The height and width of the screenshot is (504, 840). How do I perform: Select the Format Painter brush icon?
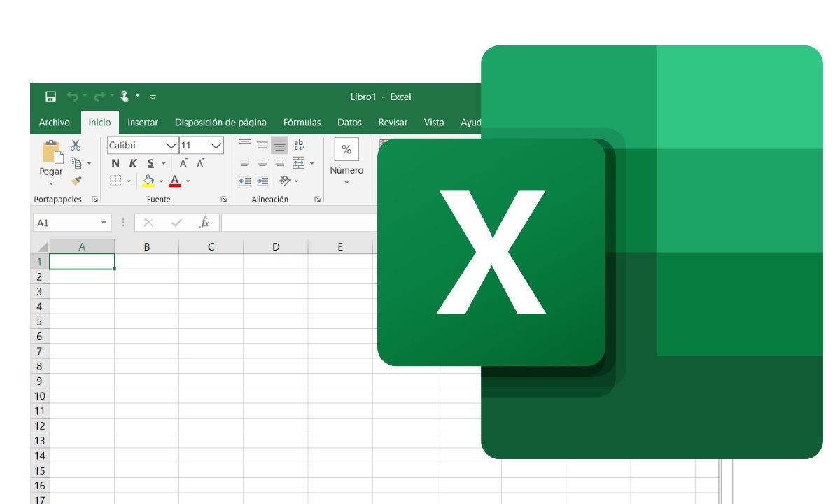76,181
